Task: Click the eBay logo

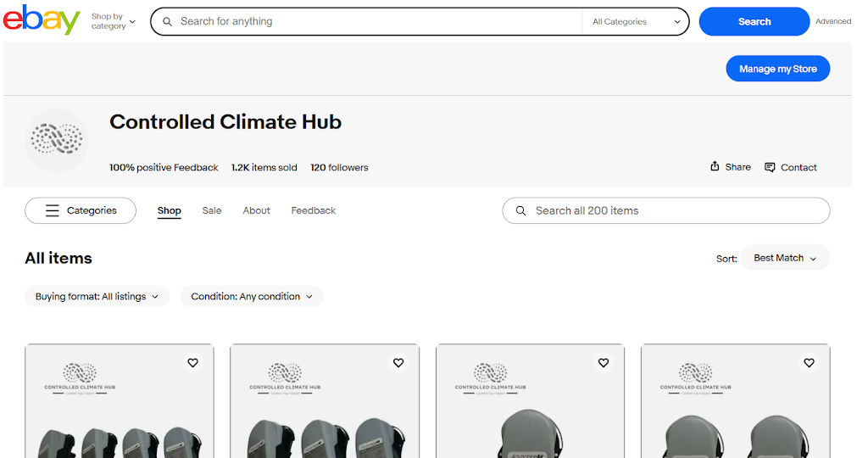Action: coord(42,20)
